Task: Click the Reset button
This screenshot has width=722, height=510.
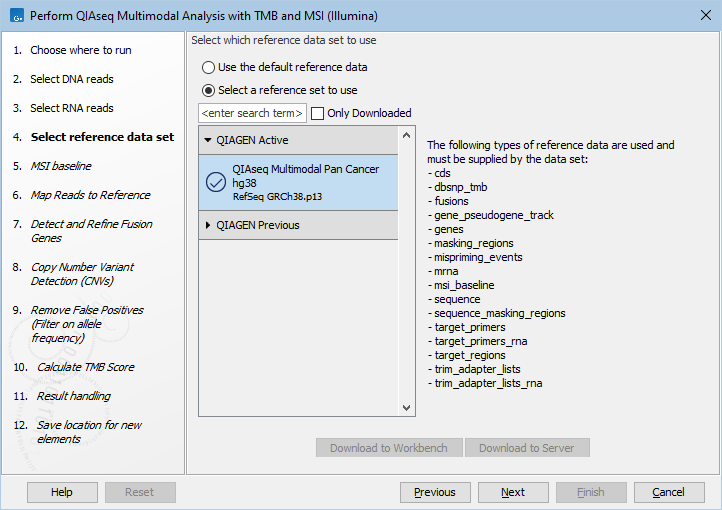Action: pyautogui.click(x=140, y=492)
